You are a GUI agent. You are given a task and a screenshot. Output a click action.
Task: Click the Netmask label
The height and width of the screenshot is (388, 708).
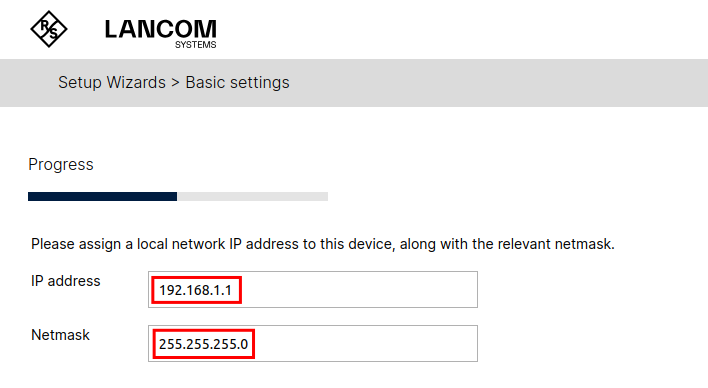61,335
